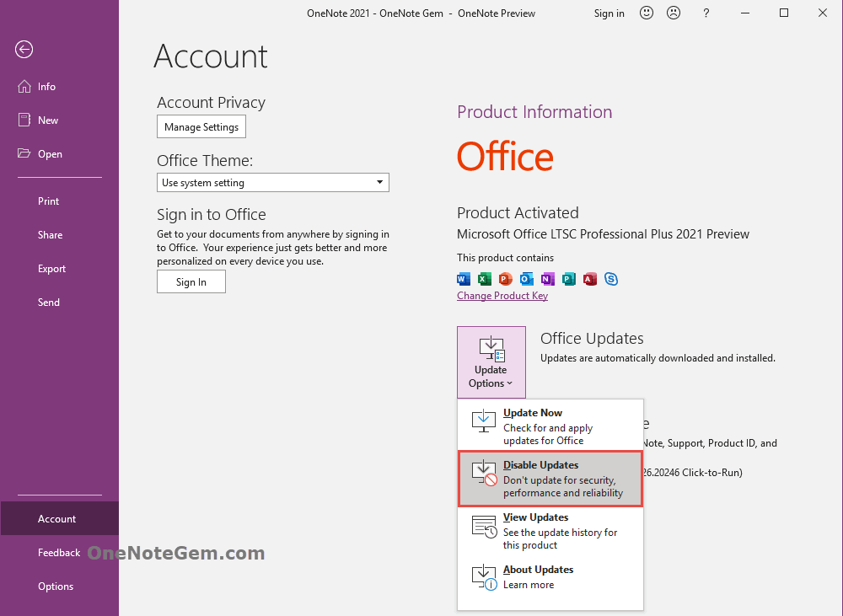This screenshot has height=616, width=843.
Task: Click the PowerPoint product icon
Action: [x=505, y=279]
